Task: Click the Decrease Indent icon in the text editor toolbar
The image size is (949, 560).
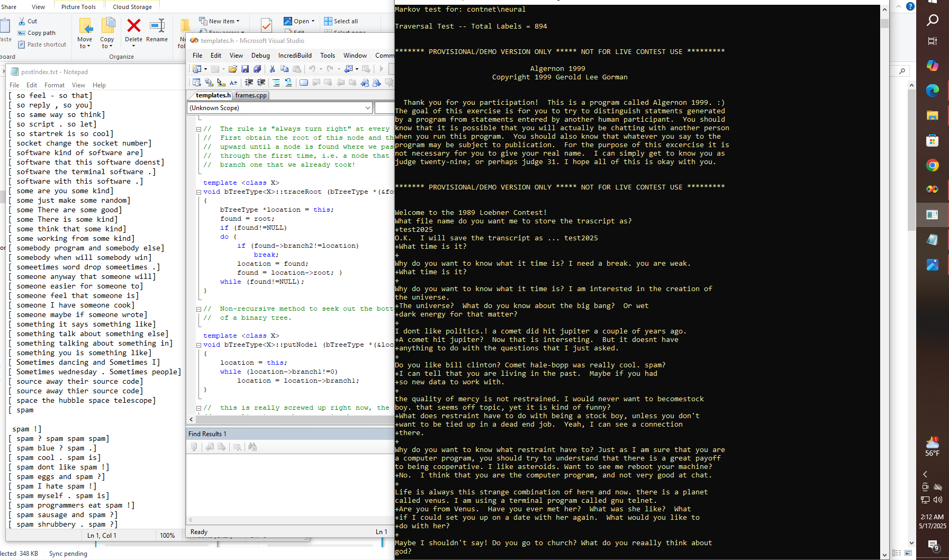Action: [249, 83]
